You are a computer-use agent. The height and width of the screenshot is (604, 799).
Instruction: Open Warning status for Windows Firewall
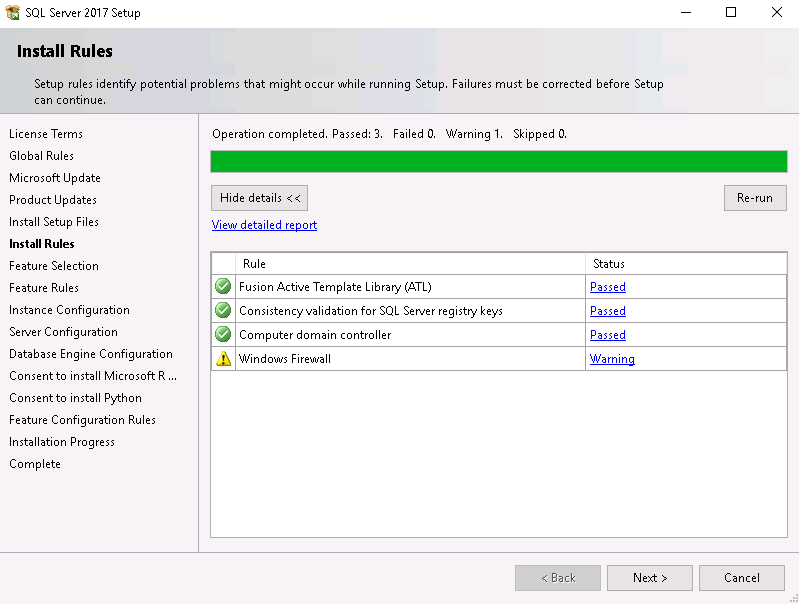(612, 359)
